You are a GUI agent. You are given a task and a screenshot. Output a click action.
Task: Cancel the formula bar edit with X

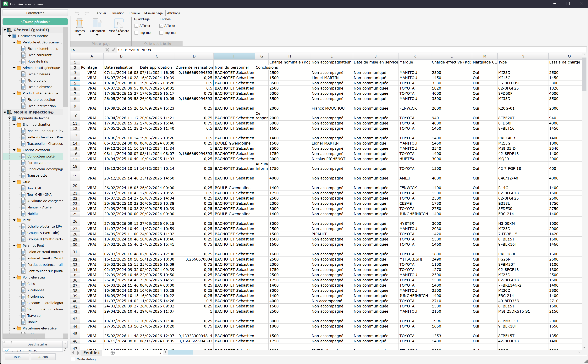coord(107,50)
